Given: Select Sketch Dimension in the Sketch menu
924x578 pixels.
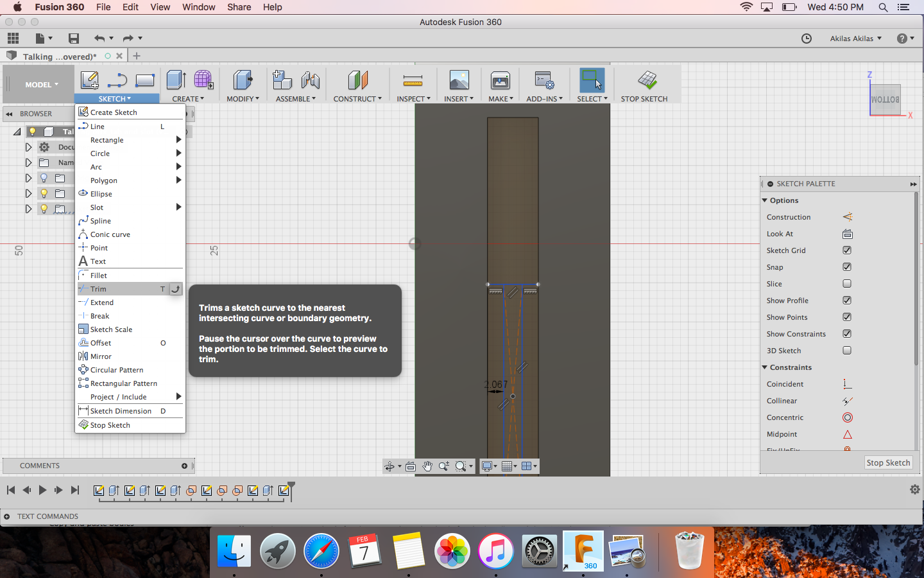Looking at the screenshot, I should pos(121,411).
